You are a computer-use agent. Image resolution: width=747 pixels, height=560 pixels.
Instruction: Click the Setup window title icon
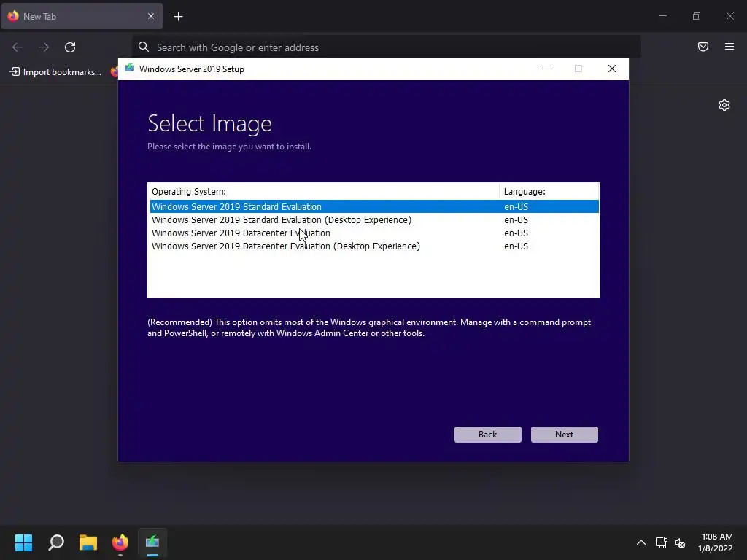(130, 69)
